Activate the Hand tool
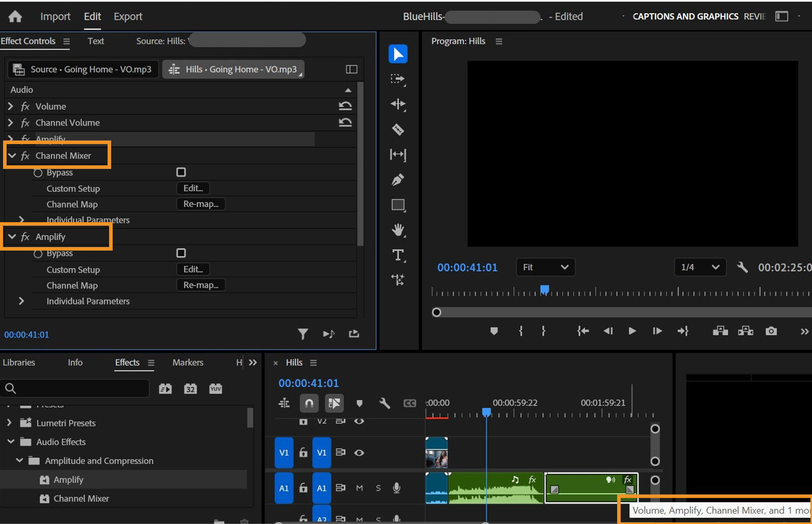Image resolution: width=812 pixels, height=524 pixels. (398, 230)
